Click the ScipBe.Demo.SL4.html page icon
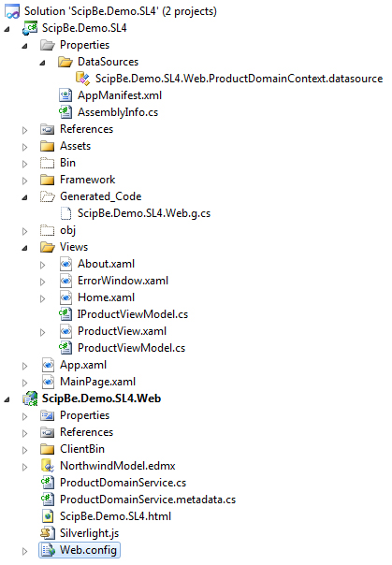 click(48, 516)
